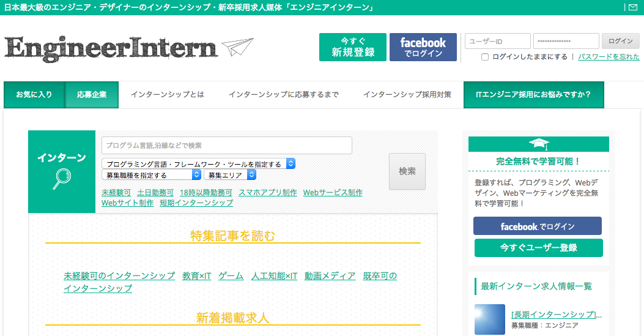This screenshot has width=644, height=336.
Task: Open 未経験可のインターンシップ feature link
Action: tap(119, 275)
